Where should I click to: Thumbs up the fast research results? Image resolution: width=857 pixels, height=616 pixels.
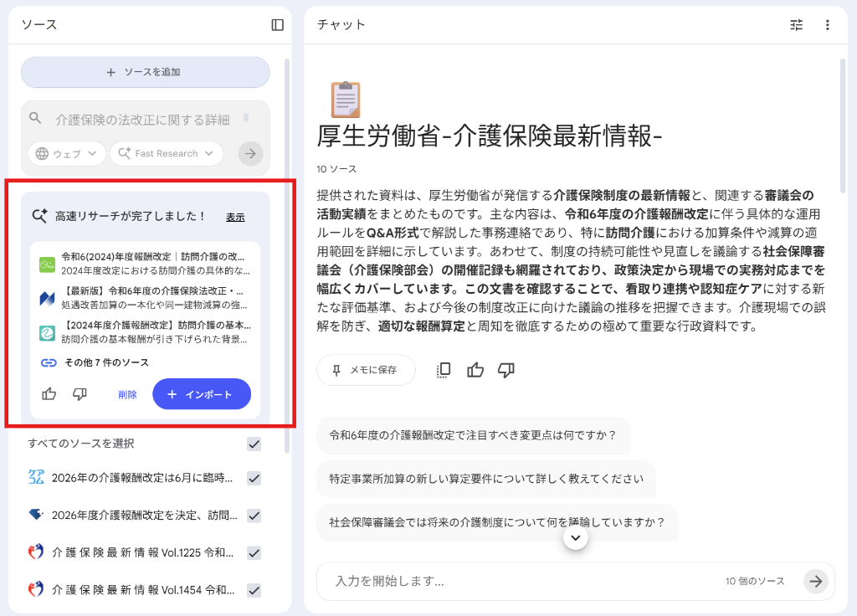49,394
